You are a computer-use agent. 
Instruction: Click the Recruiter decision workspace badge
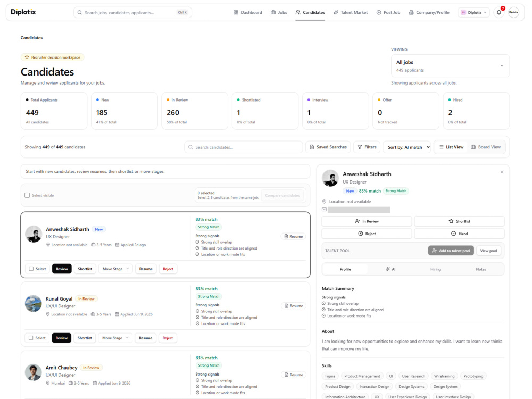pos(52,57)
